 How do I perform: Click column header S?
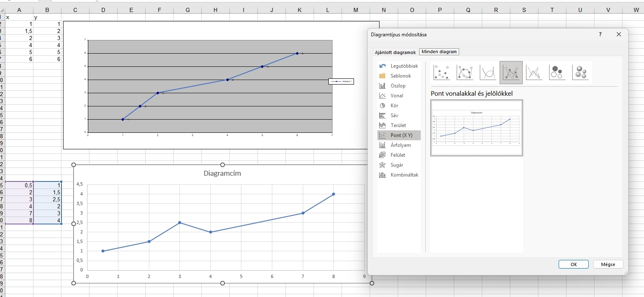click(x=524, y=10)
